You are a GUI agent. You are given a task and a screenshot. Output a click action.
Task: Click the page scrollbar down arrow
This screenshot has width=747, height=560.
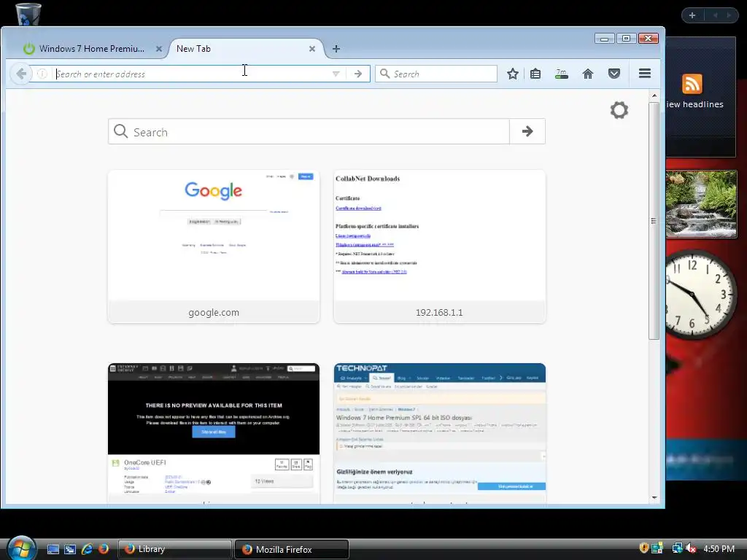coord(654,497)
